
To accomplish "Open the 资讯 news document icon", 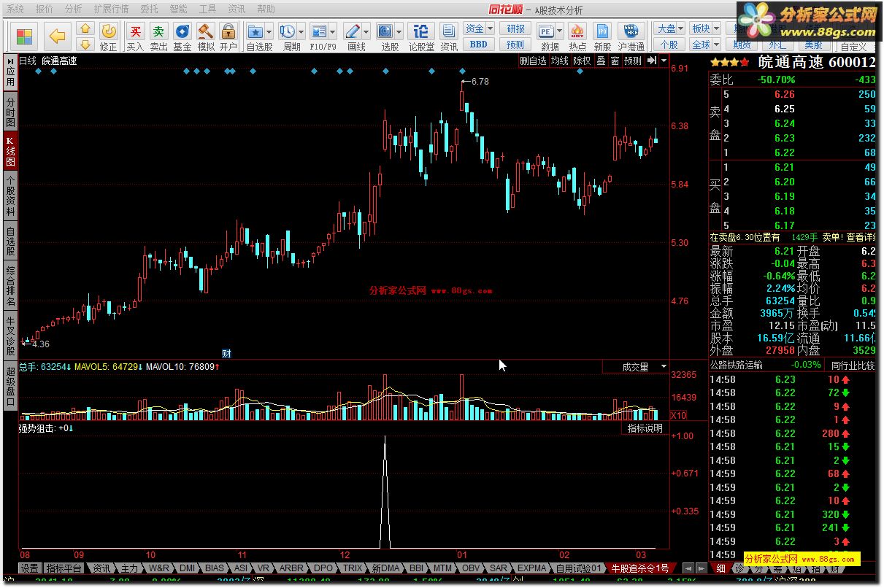I will coord(450,31).
